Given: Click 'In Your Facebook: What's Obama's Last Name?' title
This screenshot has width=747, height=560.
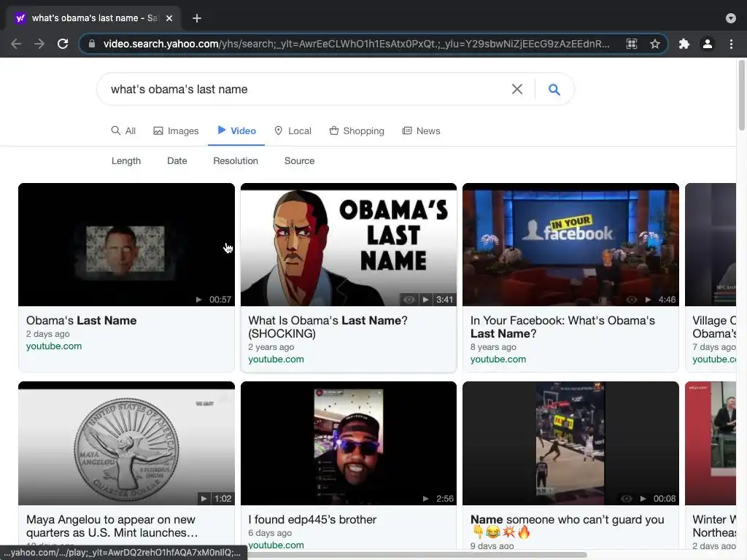Looking at the screenshot, I should pos(562,327).
